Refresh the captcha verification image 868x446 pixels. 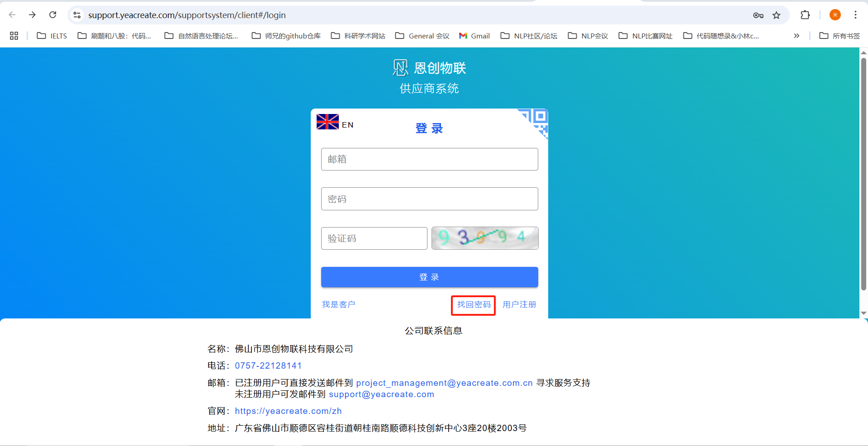(484, 238)
